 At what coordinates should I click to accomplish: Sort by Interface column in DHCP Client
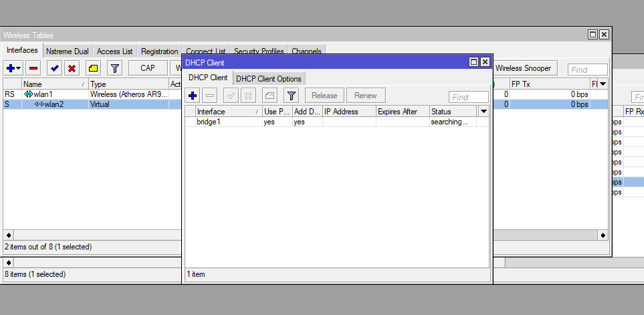click(x=229, y=112)
